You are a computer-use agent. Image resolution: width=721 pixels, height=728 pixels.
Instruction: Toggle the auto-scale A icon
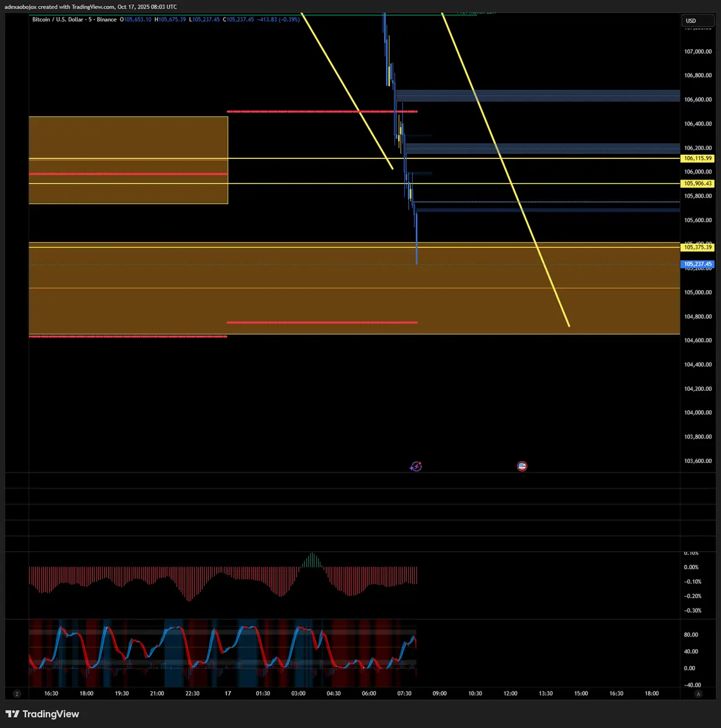coord(699,693)
